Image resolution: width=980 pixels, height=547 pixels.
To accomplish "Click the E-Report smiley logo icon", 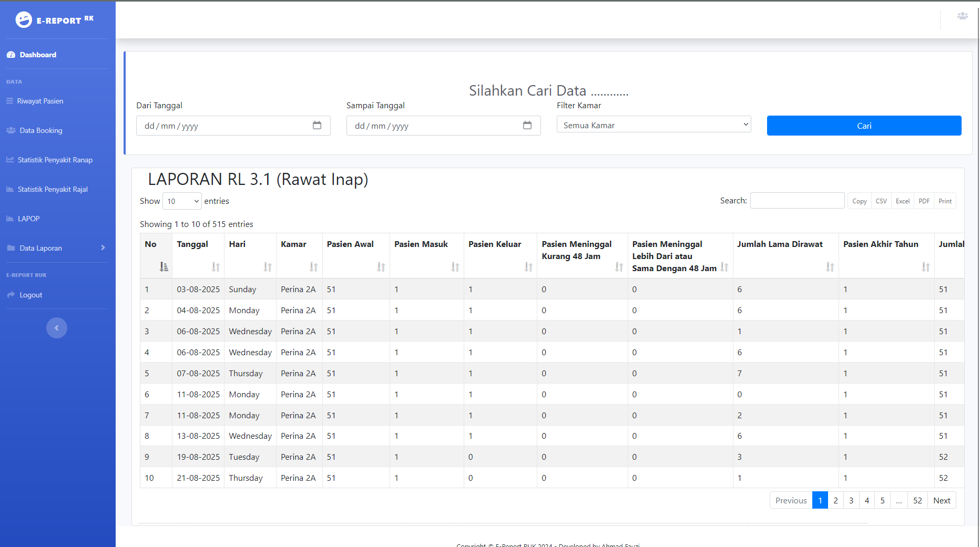I will coord(24,20).
